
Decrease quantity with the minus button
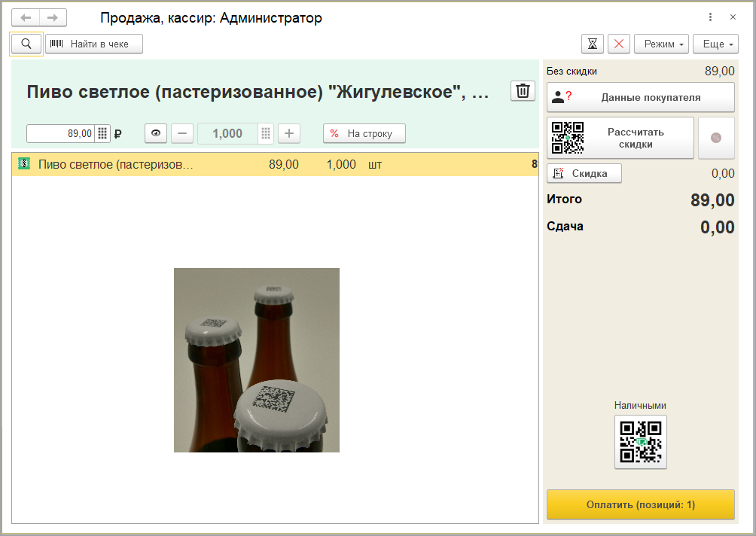[182, 133]
